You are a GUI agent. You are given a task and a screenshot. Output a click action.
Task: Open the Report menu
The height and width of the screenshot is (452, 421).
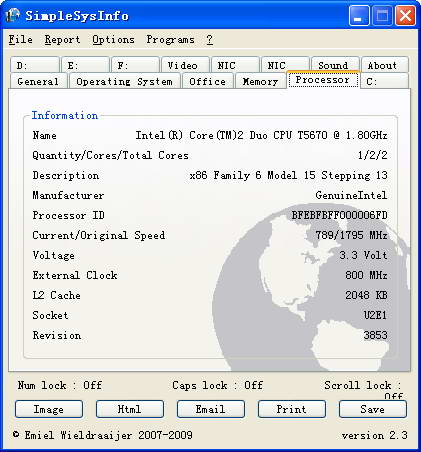point(62,39)
